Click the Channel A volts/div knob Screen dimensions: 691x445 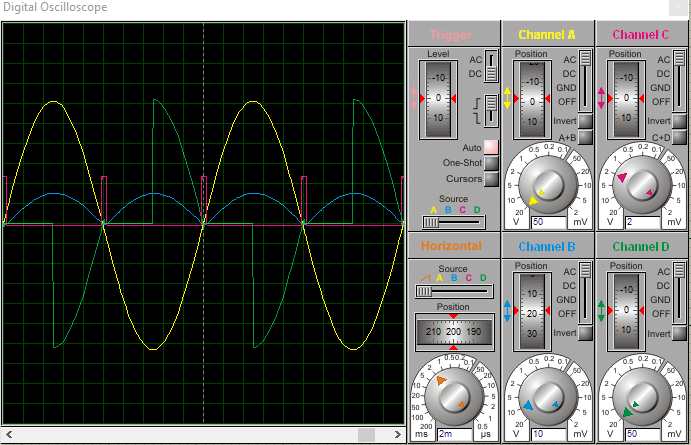547,185
